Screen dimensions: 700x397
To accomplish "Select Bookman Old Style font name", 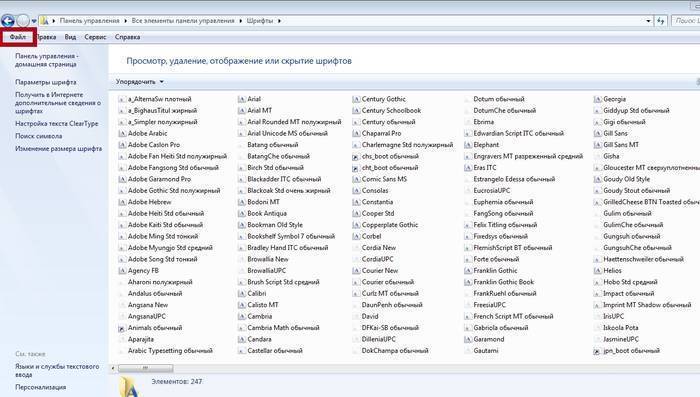I will click(275, 225).
